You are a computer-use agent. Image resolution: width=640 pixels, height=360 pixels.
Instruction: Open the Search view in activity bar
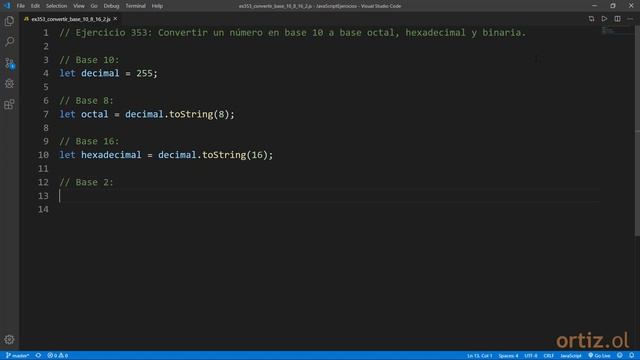(x=9, y=42)
